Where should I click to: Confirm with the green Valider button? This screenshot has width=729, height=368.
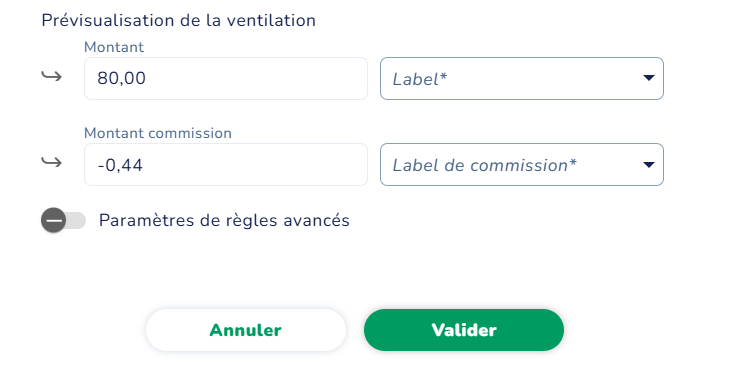[464, 330]
